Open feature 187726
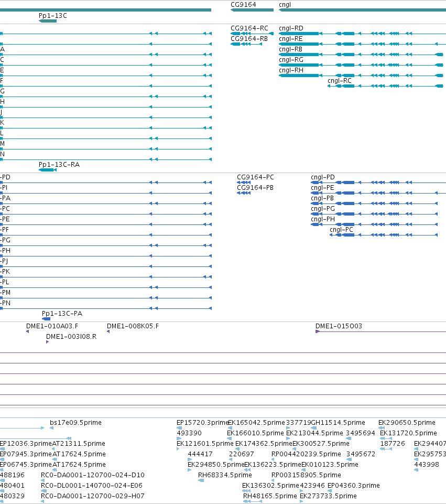 [393, 443]
